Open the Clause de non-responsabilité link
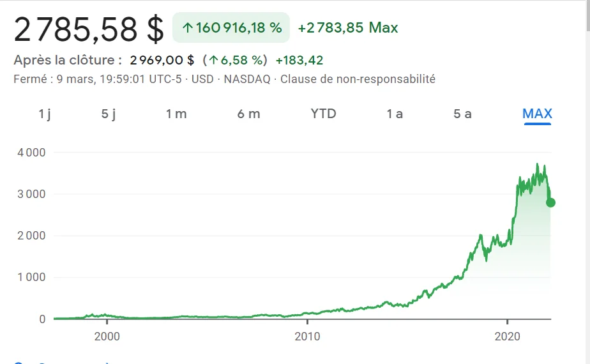Viewport: 590px width, 364px height. pos(358,79)
